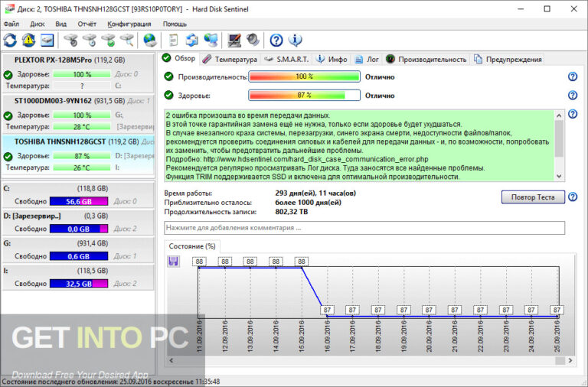This screenshot has height=387, width=588.
Task: Click the laptop with pen configuration icon
Action: click(234, 40)
